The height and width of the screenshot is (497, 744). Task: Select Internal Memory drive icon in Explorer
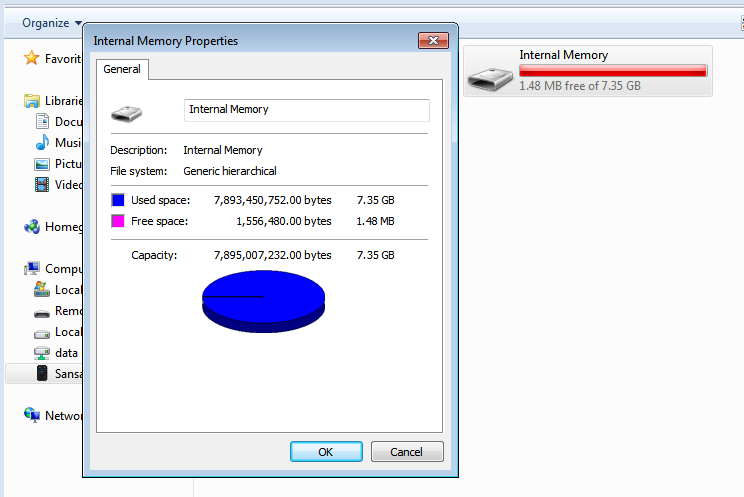pos(490,79)
